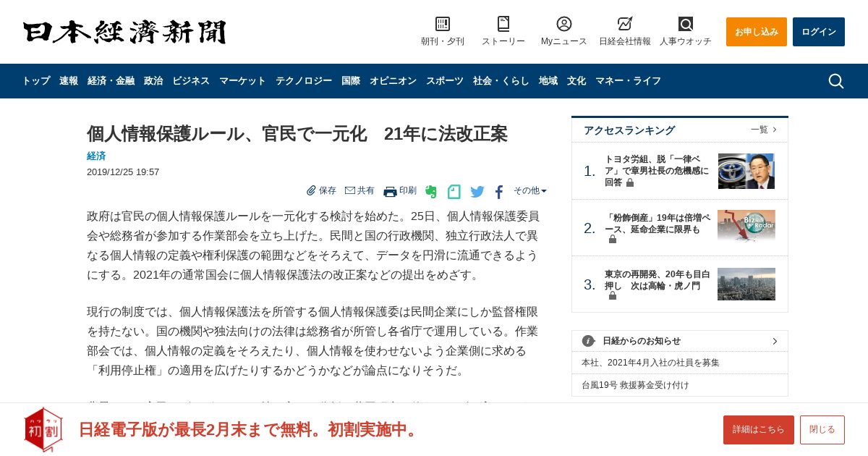This screenshot has height=456, width=868.
Task: Click the Biz Radar thumbnail image
Action: [x=746, y=225]
